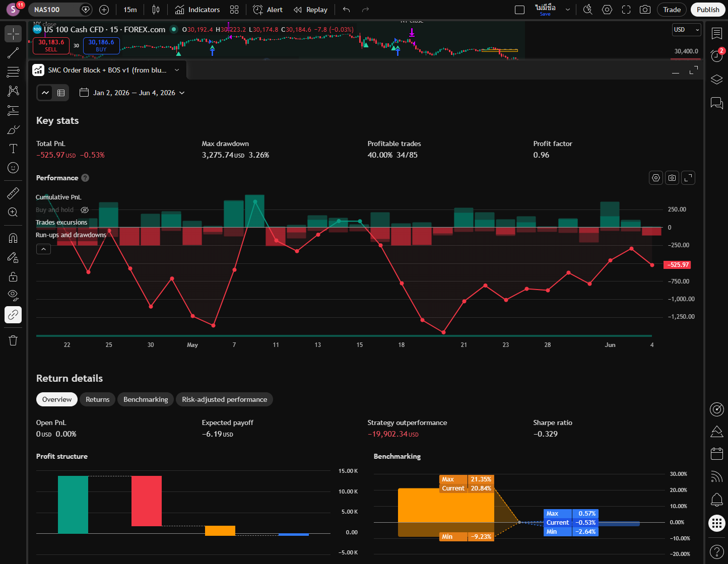Expand the layout name dropdown arrow
This screenshot has width=728, height=564.
(x=568, y=10)
